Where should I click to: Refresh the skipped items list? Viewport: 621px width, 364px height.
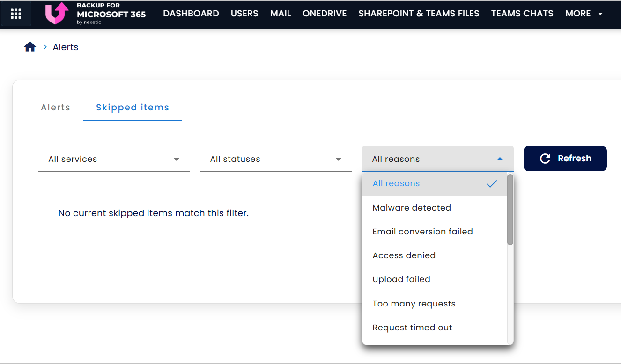coord(565,159)
